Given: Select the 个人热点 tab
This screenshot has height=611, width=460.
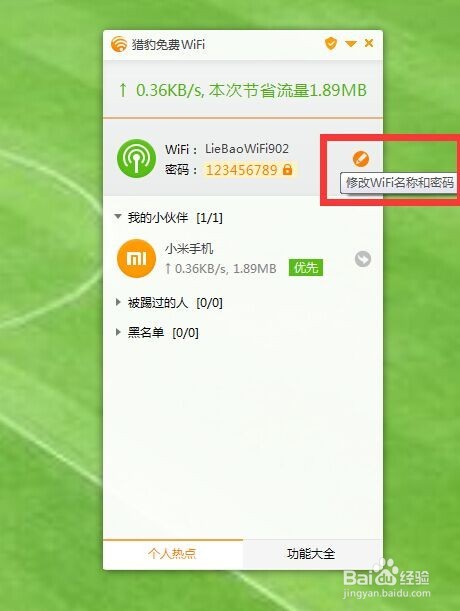Looking at the screenshot, I should point(173,554).
